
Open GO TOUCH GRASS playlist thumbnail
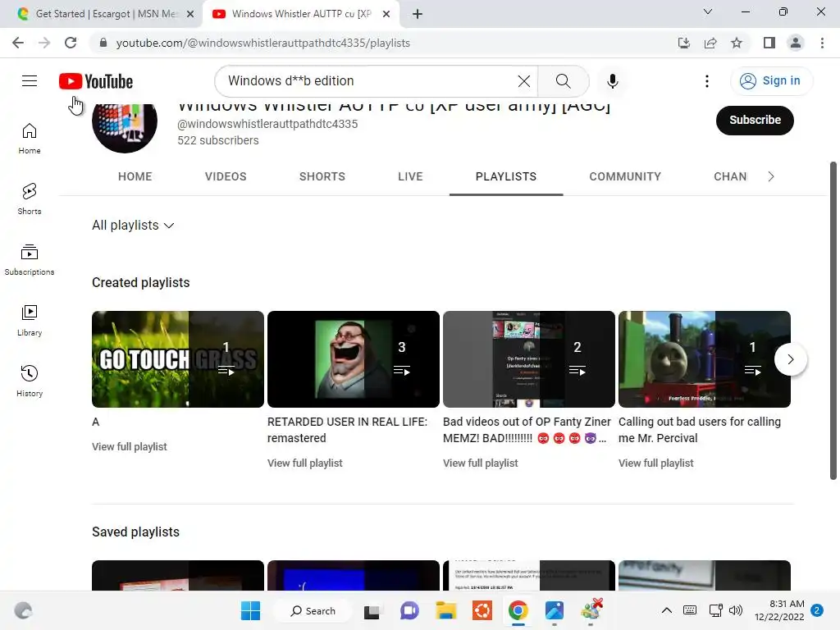click(178, 359)
